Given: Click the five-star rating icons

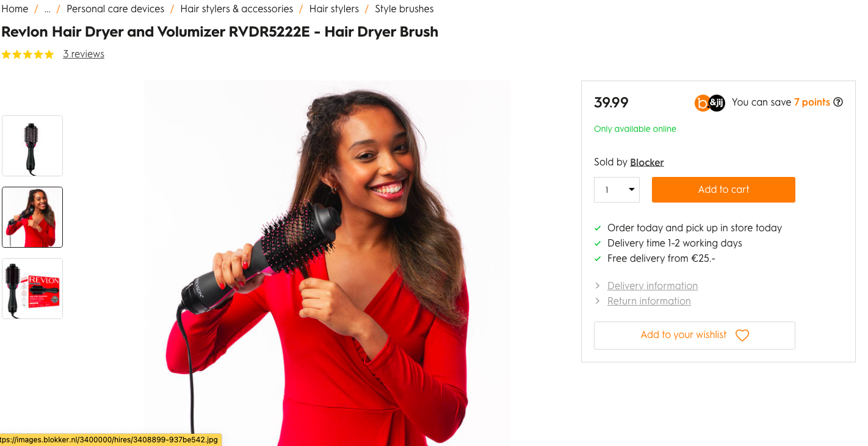Looking at the screenshot, I should [28, 54].
